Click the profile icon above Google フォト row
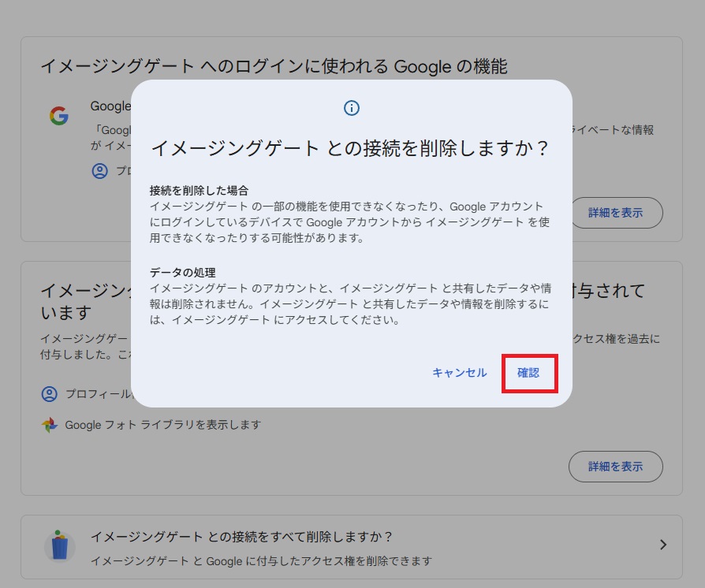 point(50,394)
